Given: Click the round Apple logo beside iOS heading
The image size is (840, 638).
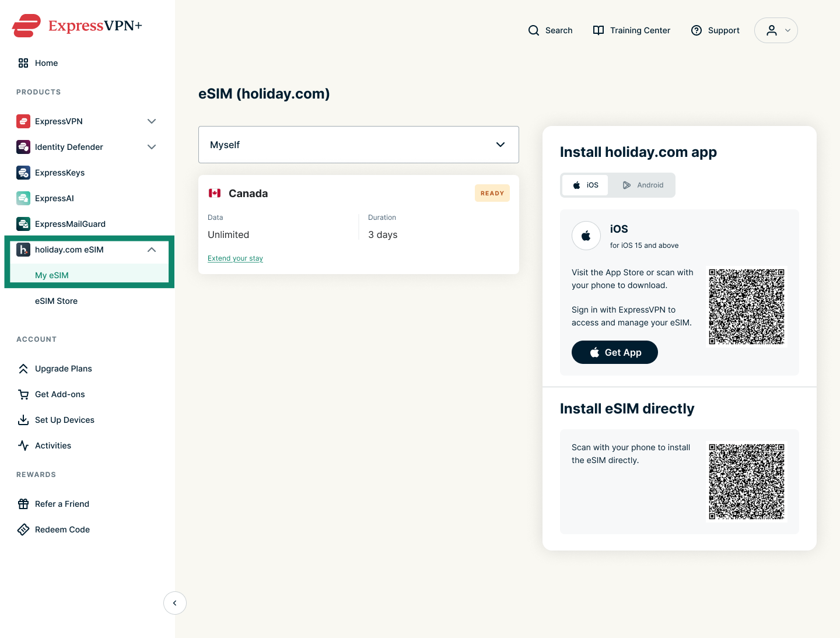Looking at the screenshot, I should (586, 236).
